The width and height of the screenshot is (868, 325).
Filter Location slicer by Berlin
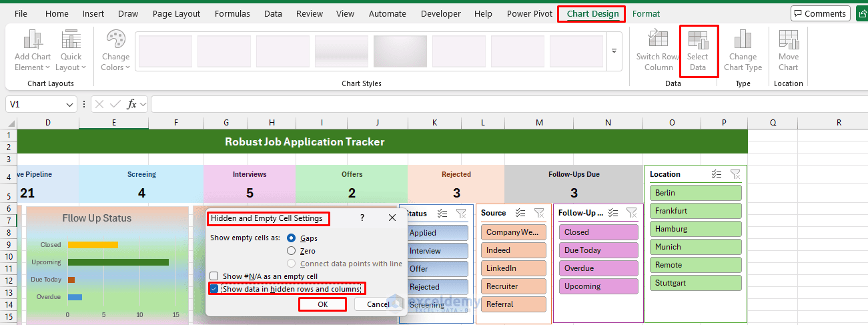point(695,193)
